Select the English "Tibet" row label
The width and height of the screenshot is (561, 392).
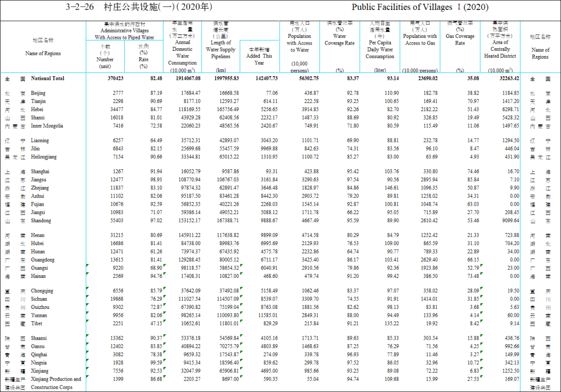pyautogui.click(x=37, y=323)
